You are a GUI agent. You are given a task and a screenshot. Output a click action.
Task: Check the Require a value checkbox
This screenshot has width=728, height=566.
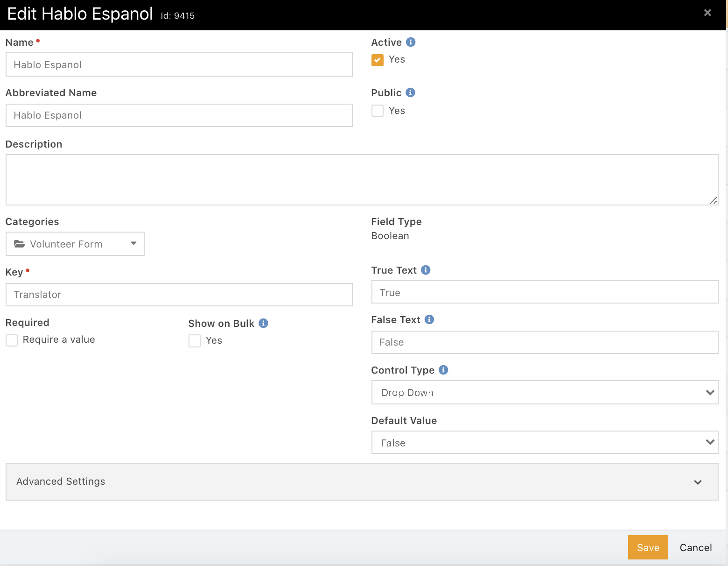pos(12,340)
